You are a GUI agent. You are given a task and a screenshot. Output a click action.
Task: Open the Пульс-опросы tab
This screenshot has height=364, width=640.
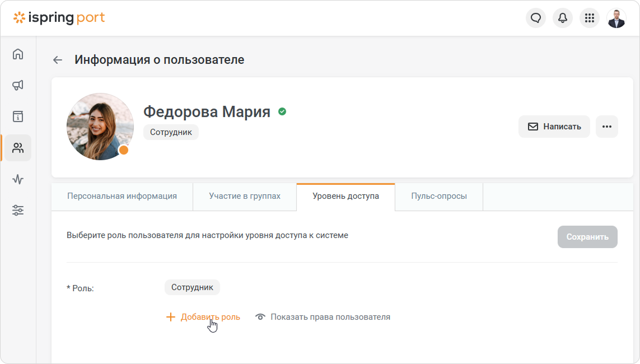click(439, 197)
